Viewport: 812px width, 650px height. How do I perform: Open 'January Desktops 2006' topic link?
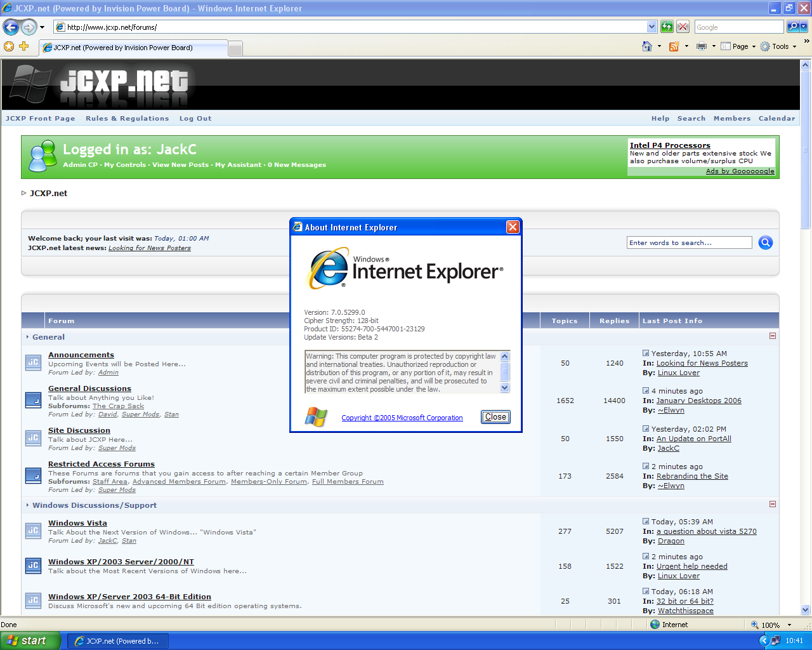pyautogui.click(x=698, y=401)
